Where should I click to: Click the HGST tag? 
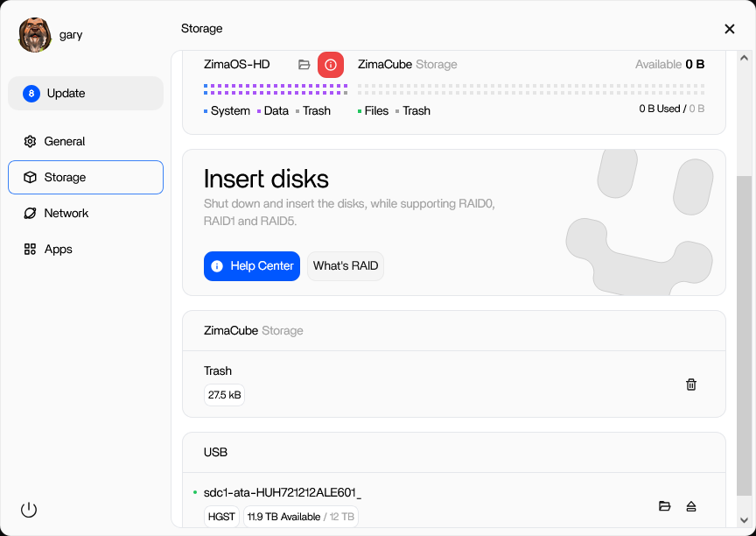tap(221, 517)
